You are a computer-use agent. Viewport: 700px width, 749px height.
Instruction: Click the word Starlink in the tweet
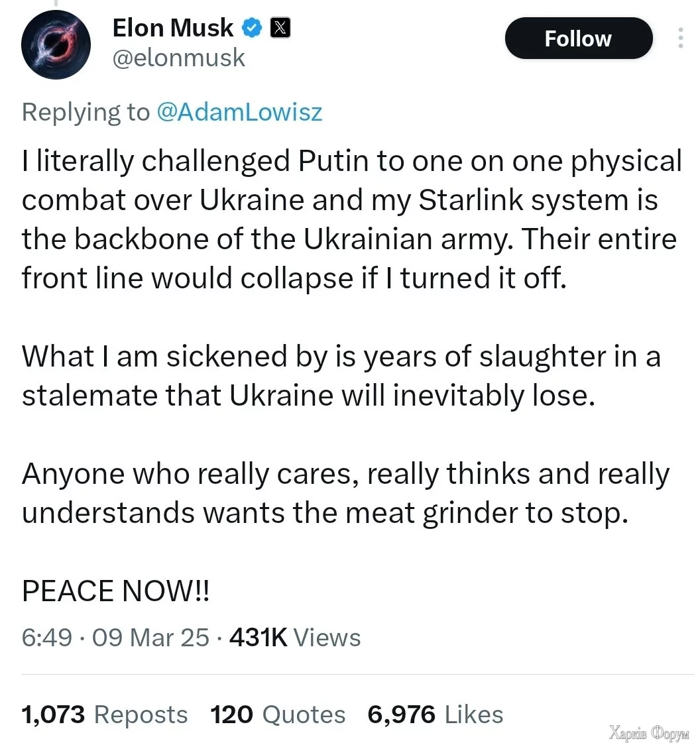[x=471, y=200]
